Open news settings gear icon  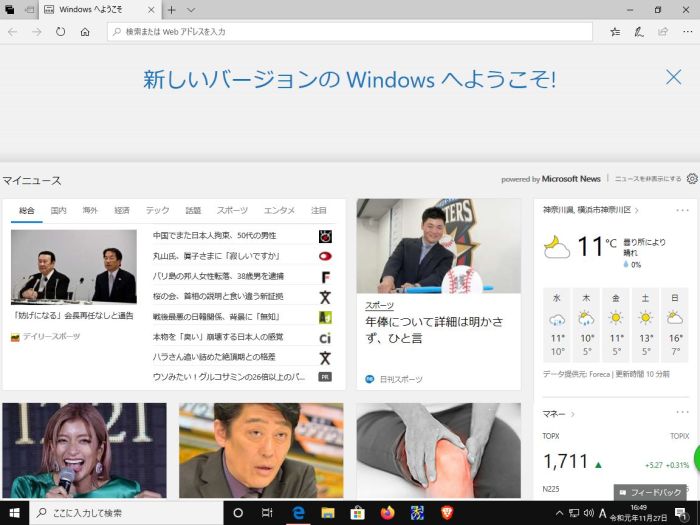pyautogui.click(x=692, y=179)
